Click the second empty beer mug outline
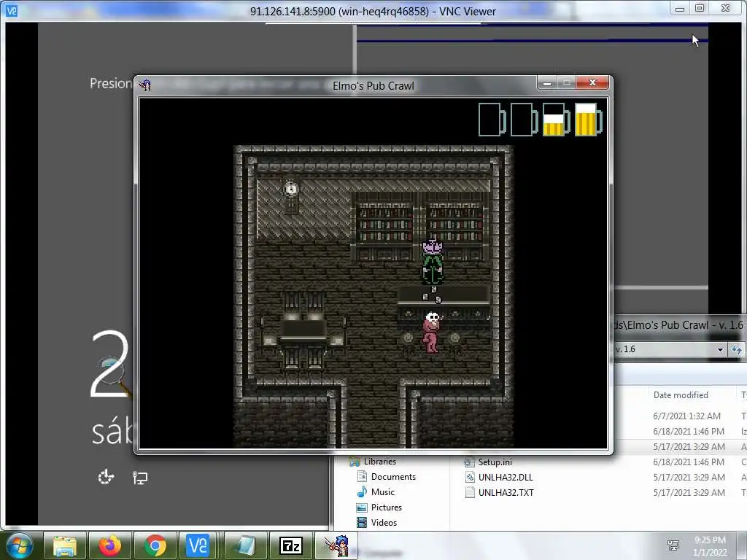747x560 pixels. 524,120
